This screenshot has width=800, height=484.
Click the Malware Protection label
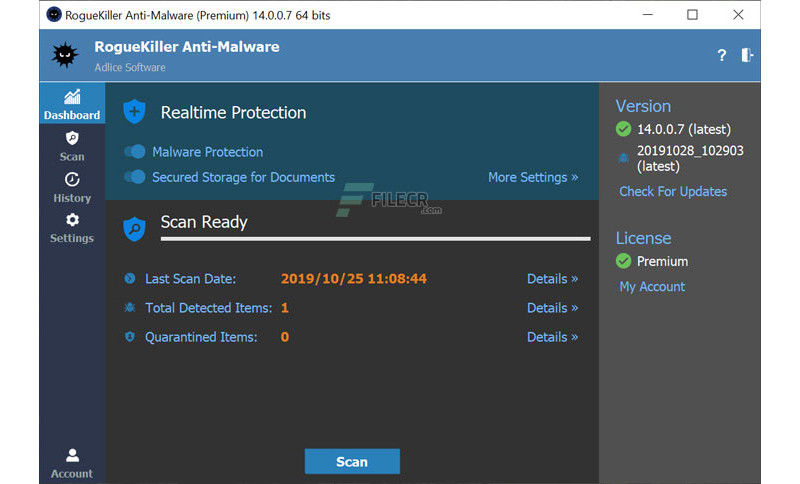(x=208, y=151)
